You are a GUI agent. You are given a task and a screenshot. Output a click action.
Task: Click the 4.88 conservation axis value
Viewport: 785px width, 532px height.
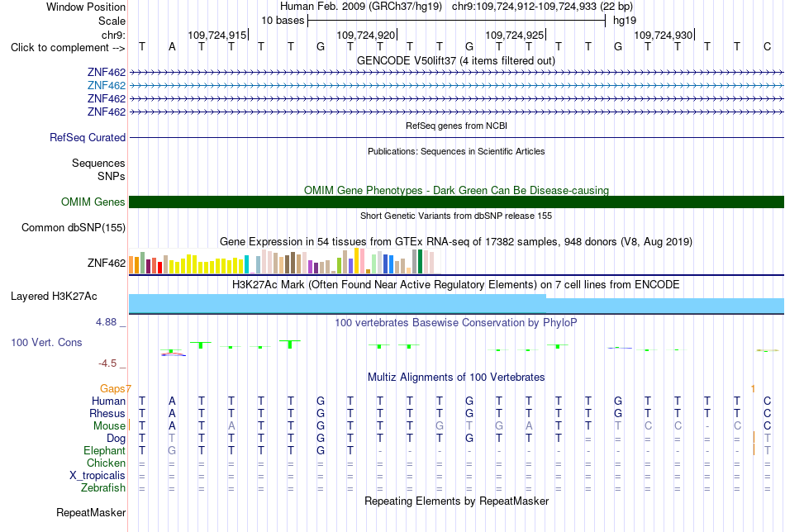tap(106, 322)
